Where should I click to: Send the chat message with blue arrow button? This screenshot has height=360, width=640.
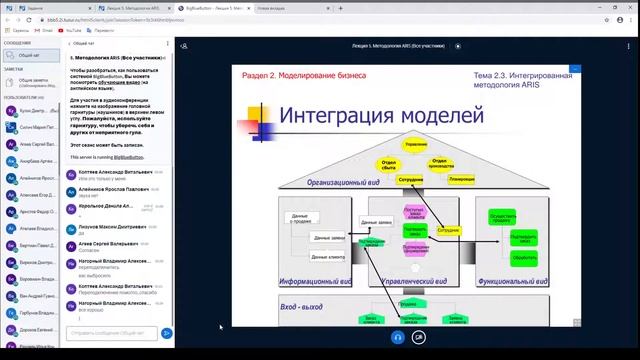click(167, 333)
